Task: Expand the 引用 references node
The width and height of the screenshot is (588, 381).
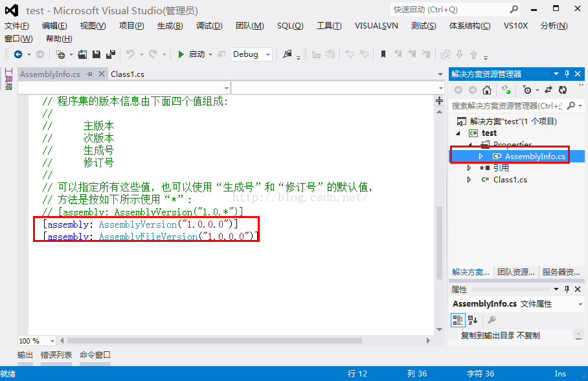Action: [469, 168]
